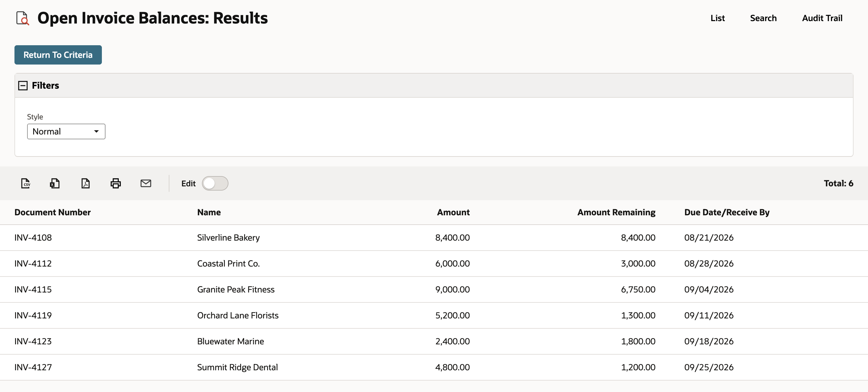The image size is (868, 392).
Task: Click Bluewater Marine name cell
Action: (231, 341)
